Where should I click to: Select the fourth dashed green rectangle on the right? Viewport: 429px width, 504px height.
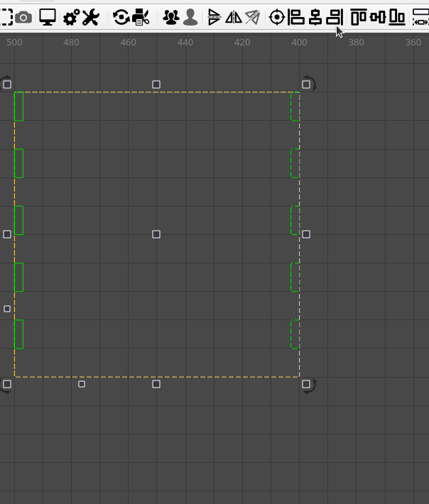click(x=295, y=277)
